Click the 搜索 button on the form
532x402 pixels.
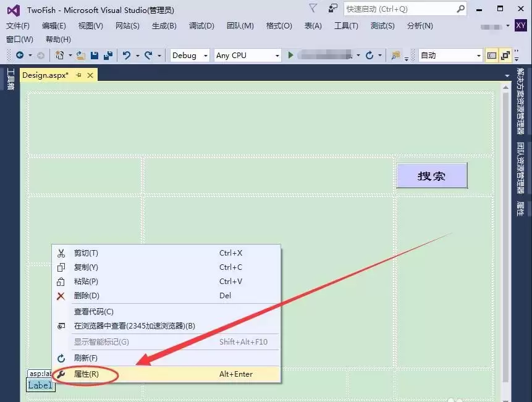coord(431,175)
